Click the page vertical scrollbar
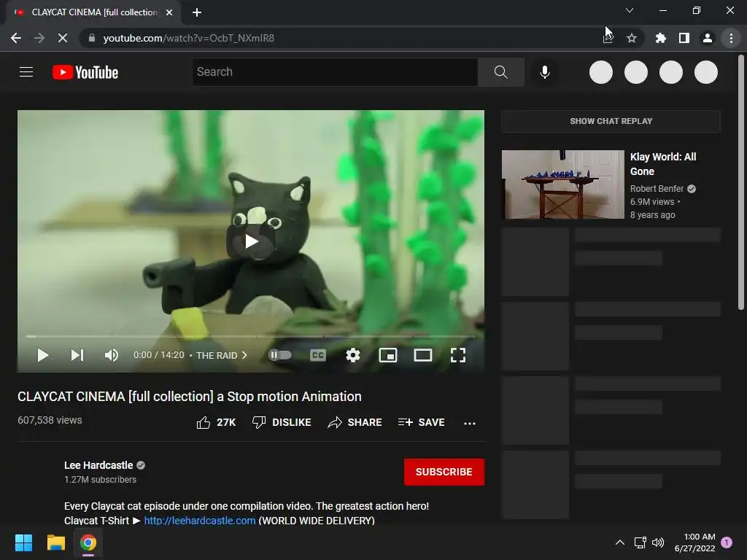The width and height of the screenshot is (747, 560). click(x=741, y=183)
